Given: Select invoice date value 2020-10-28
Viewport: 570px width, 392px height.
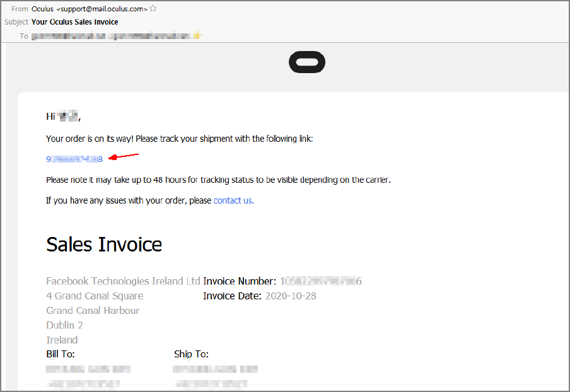Looking at the screenshot, I should coord(291,296).
